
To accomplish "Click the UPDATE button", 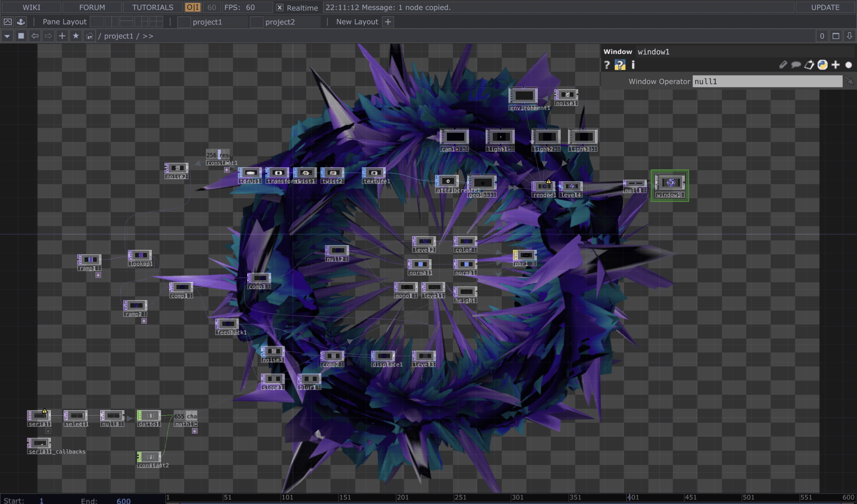I will pyautogui.click(x=825, y=7).
